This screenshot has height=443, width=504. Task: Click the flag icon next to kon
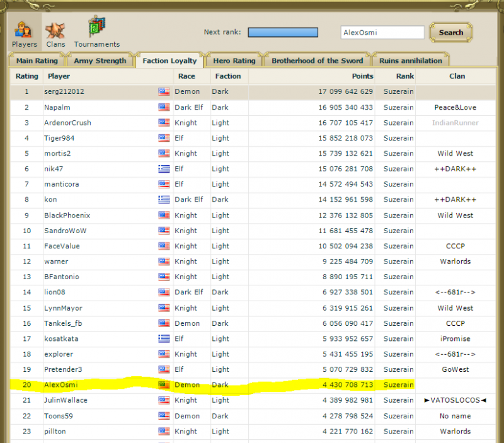(x=164, y=200)
